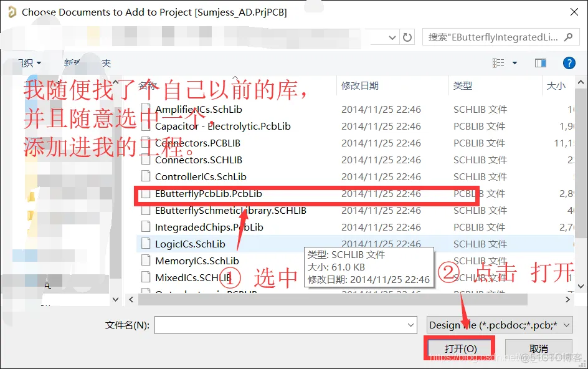
Task: Select the MemoryICs.SchLib file
Action: [197, 261]
